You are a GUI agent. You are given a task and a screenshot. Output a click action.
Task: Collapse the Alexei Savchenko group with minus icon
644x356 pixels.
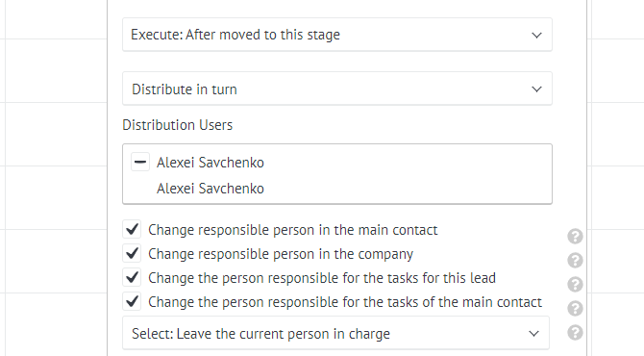click(140, 162)
